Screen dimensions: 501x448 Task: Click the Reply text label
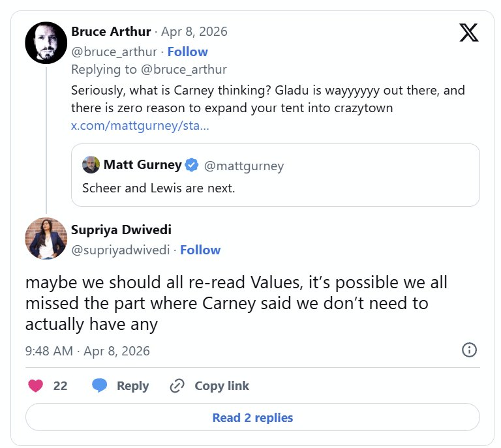[132, 385]
